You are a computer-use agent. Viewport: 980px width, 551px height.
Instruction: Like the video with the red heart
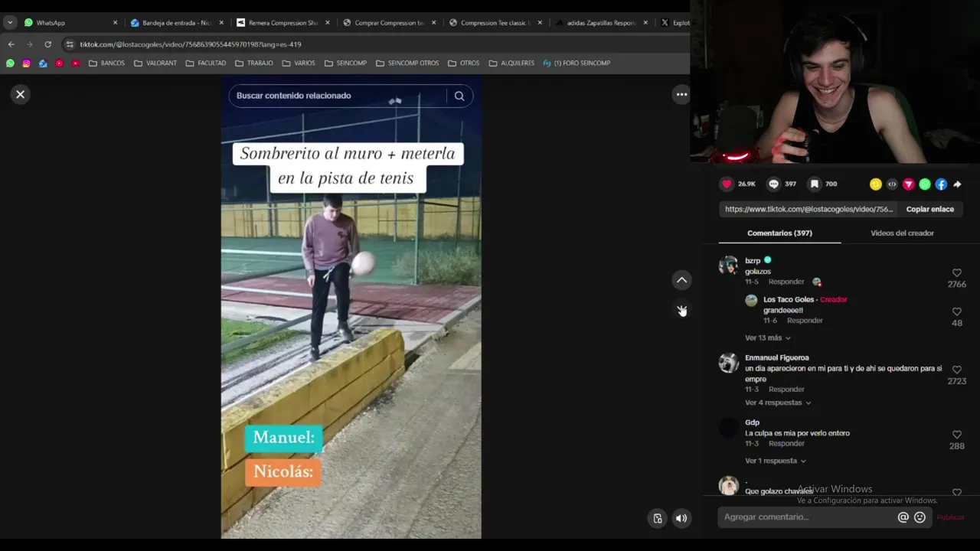pyautogui.click(x=727, y=184)
